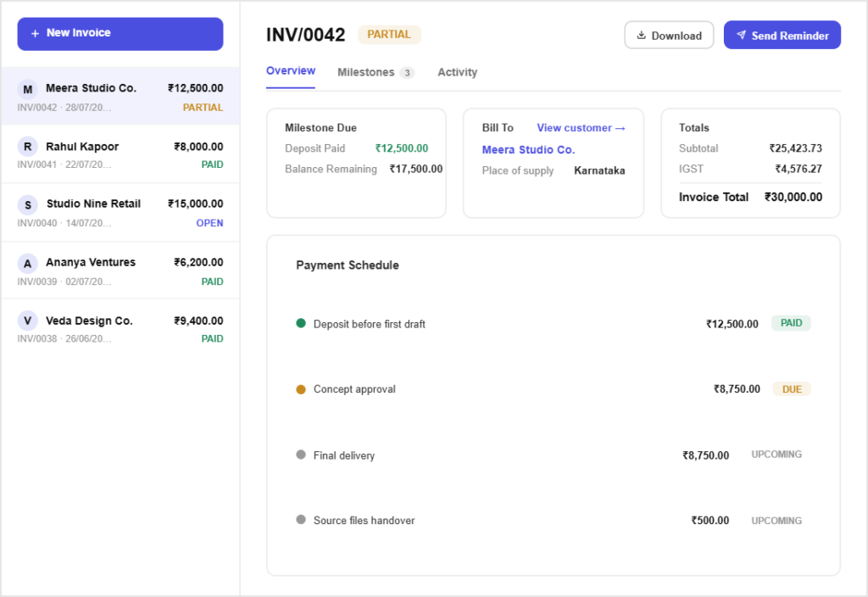Viewport: 868px width, 597px height.
Task: Click the DUE badge for Concept approval
Action: click(792, 389)
